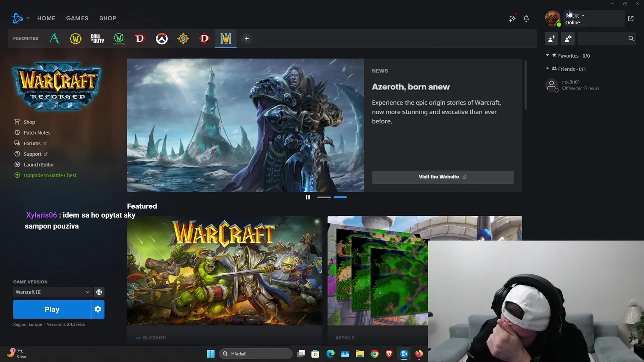644x362 pixels.
Task: Click the Warcraft Reforged logo
Action: pos(57,86)
